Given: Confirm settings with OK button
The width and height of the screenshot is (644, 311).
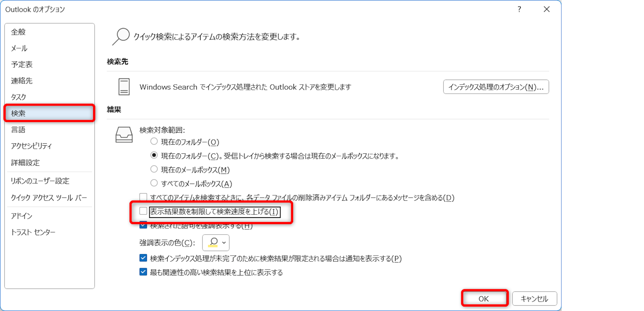Looking at the screenshot, I should pos(484,298).
